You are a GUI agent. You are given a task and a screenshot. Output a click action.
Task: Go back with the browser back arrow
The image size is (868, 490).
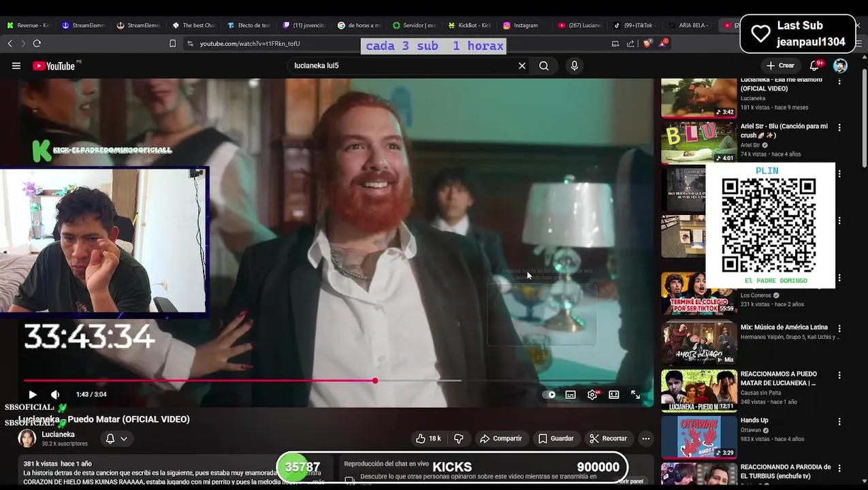click(x=10, y=44)
